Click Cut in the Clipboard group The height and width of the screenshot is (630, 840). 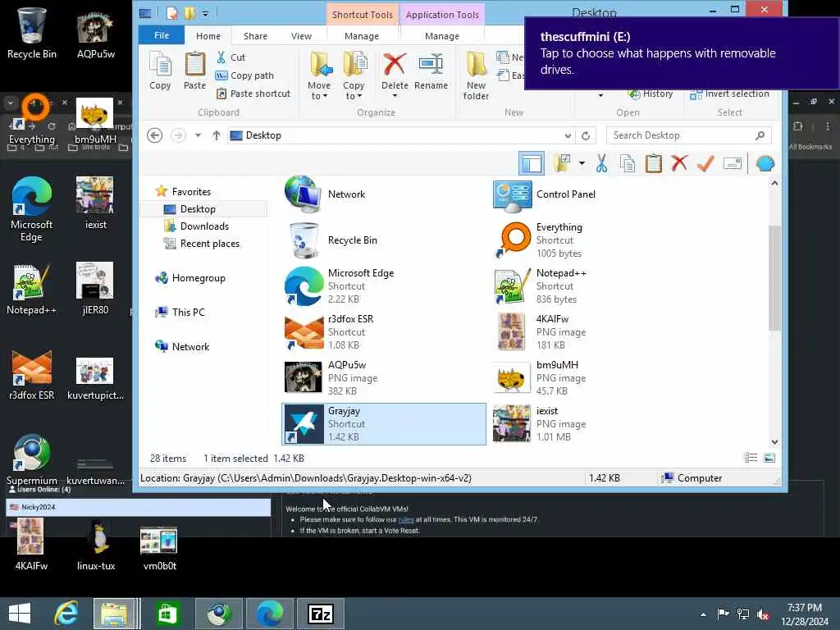[231, 57]
